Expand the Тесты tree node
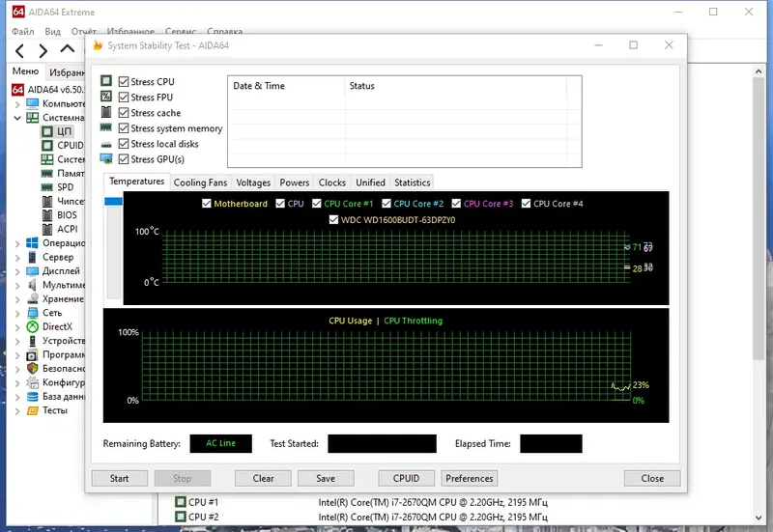773x532 pixels. click(x=17, y=410)
